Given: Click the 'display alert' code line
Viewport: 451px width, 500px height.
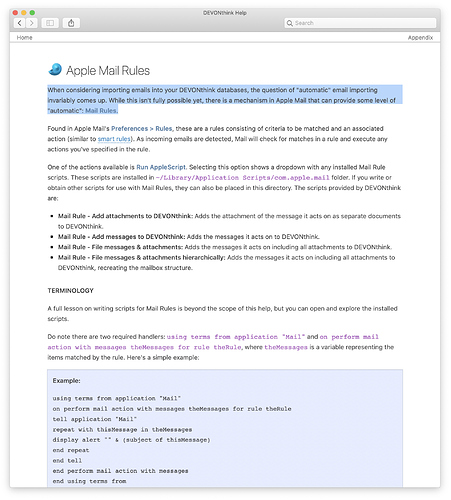Looking at the screenshot, I should tap(131, 440).
